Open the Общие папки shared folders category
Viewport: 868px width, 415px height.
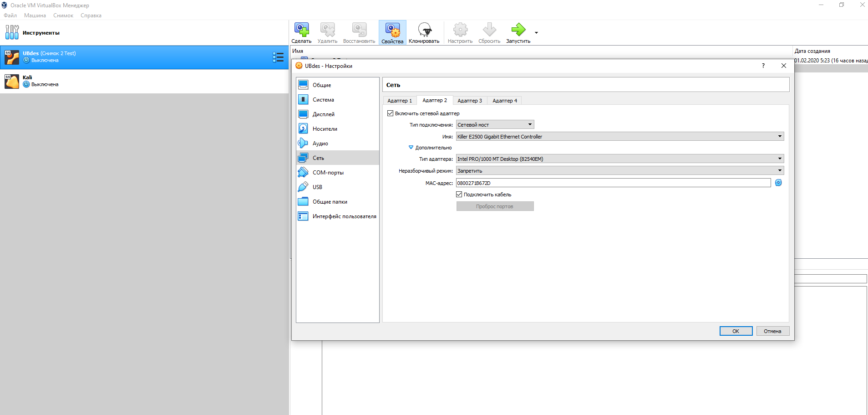(x=338, y=202)
